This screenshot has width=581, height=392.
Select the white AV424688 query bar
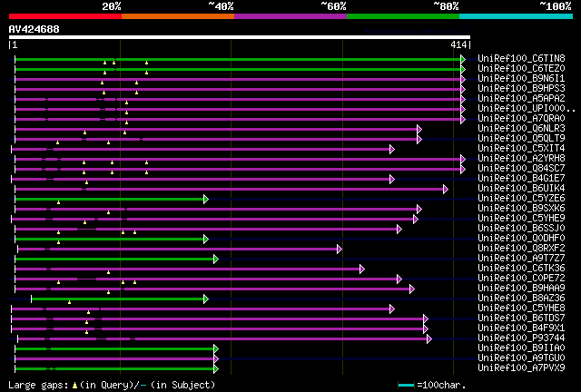click(x=240, y=37)
